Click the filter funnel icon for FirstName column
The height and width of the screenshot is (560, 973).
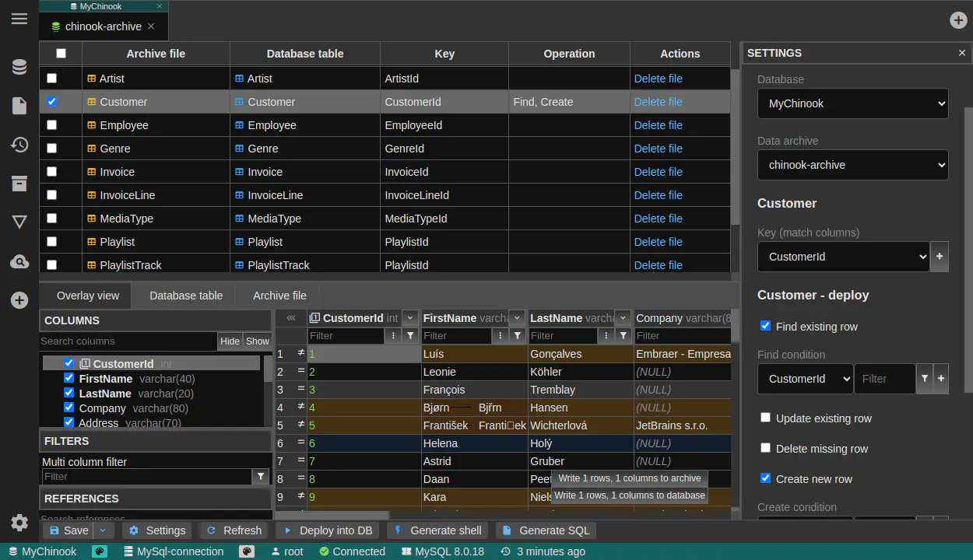pyautogui.click(x=517, y=336)
